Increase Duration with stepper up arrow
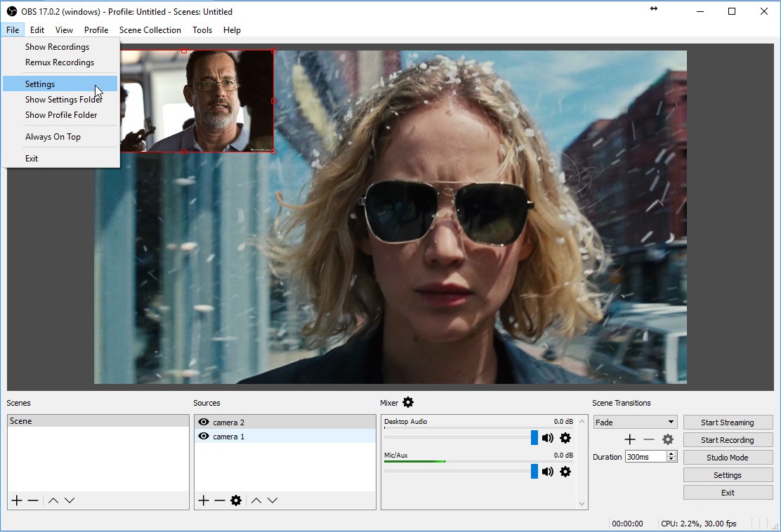This screenshot has width=781, height=532. point(671,453)
